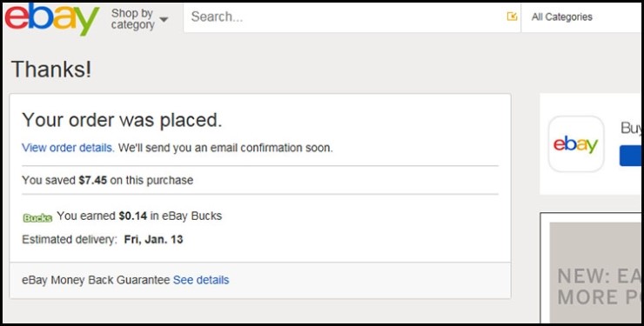Click the $7.45 saved amount text

[x=93, y=181]
